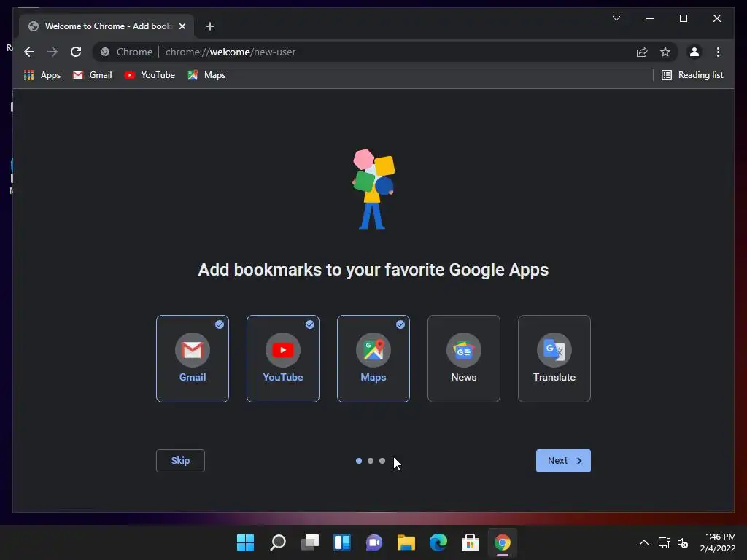Open Task View from taskbar
The height and width of the screenshot is (560, 747).
click(310, 542)
